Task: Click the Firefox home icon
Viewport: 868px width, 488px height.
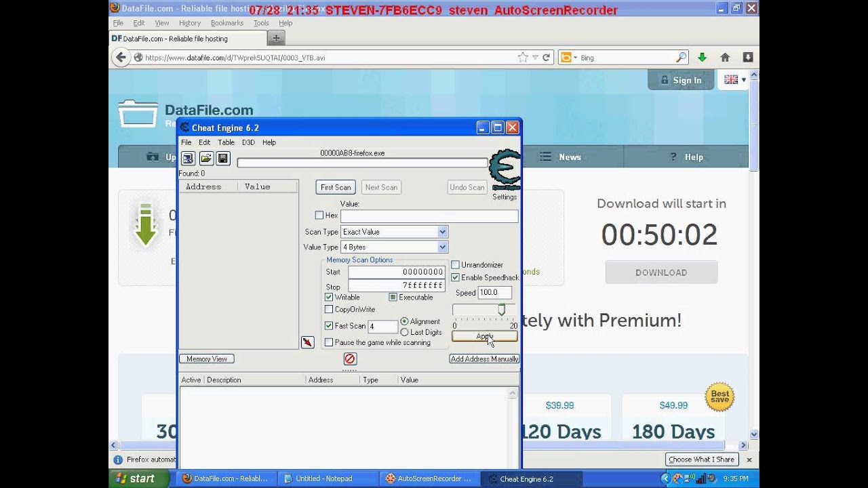Action: coord(725,58)
